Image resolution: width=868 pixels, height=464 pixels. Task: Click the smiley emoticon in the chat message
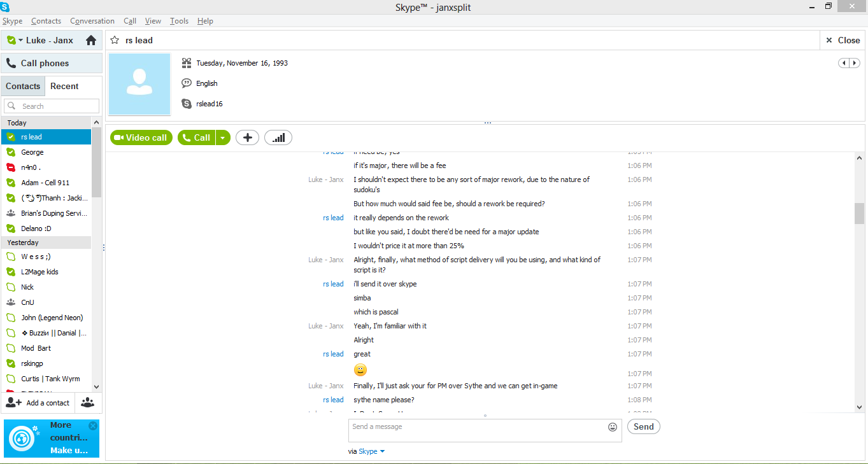360,370
